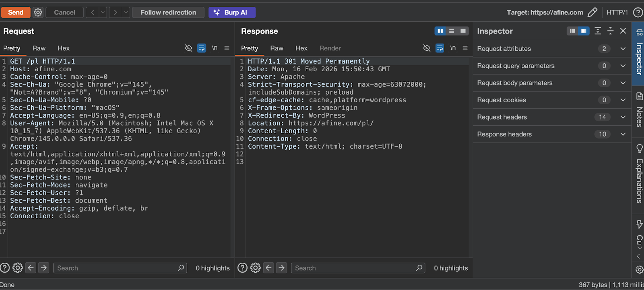Select the Pretty tab in the Response panel
The width and height of the screenshot is (644, 290).
tap(250, 48)
